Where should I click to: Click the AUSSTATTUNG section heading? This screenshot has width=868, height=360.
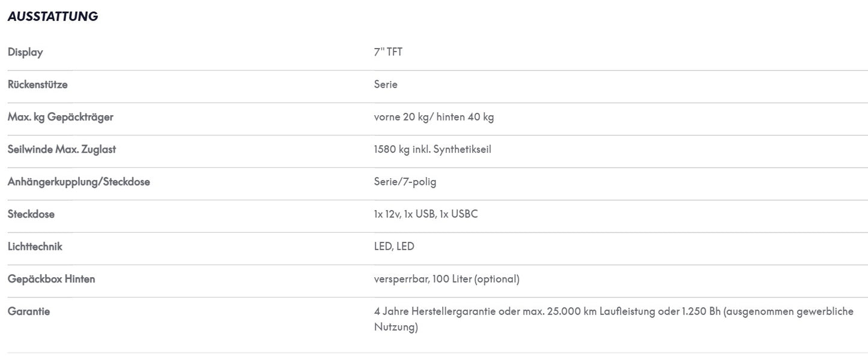[x=53, y=17]
